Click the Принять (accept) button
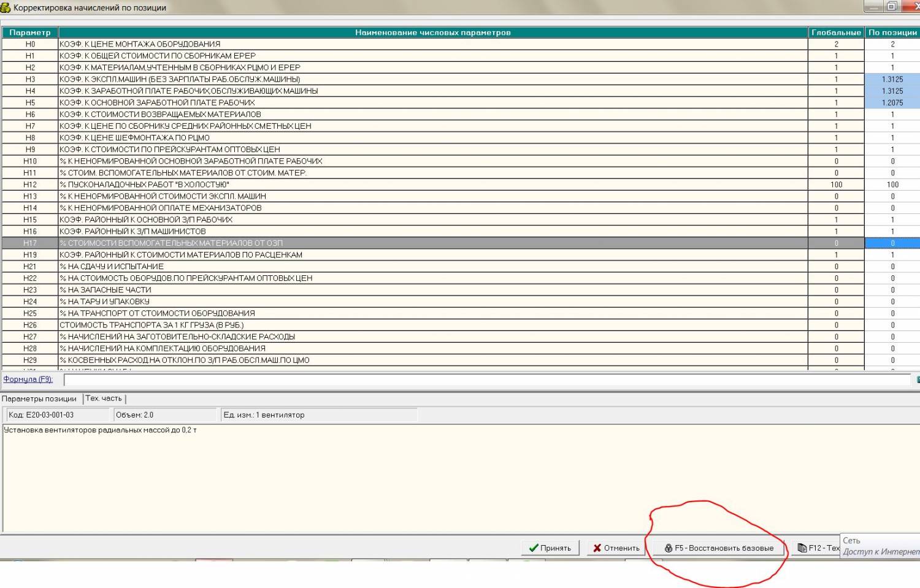This screenshot has height=588, width=920. click(550, 548)
